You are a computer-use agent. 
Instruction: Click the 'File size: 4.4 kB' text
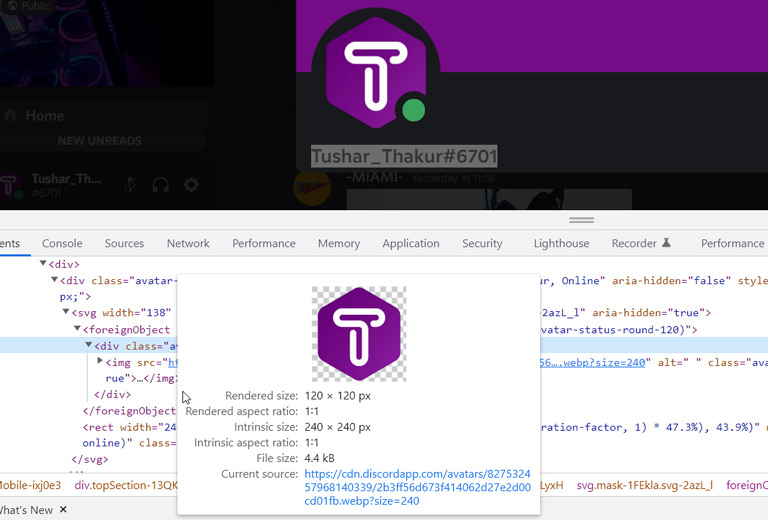tap(295, 458)
